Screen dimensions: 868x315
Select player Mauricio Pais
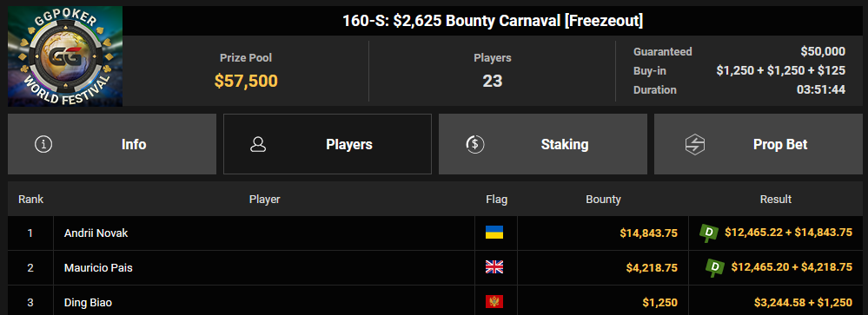pos(98,268)
